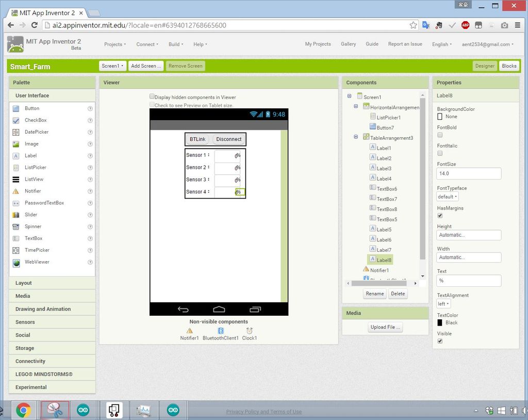Open the Help menu
528x420 pixels.
point(200,44)
